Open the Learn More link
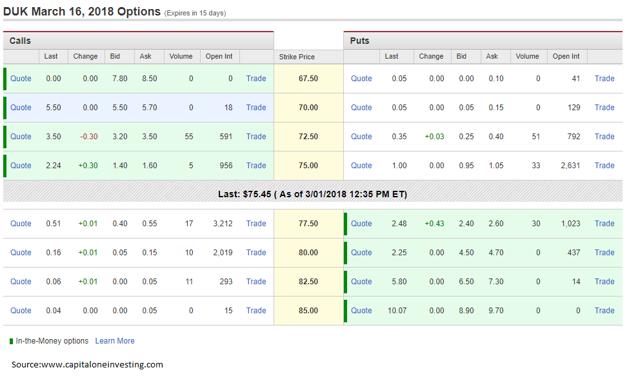This screenshot has width=640, height=390. click(x=115, y=341)
